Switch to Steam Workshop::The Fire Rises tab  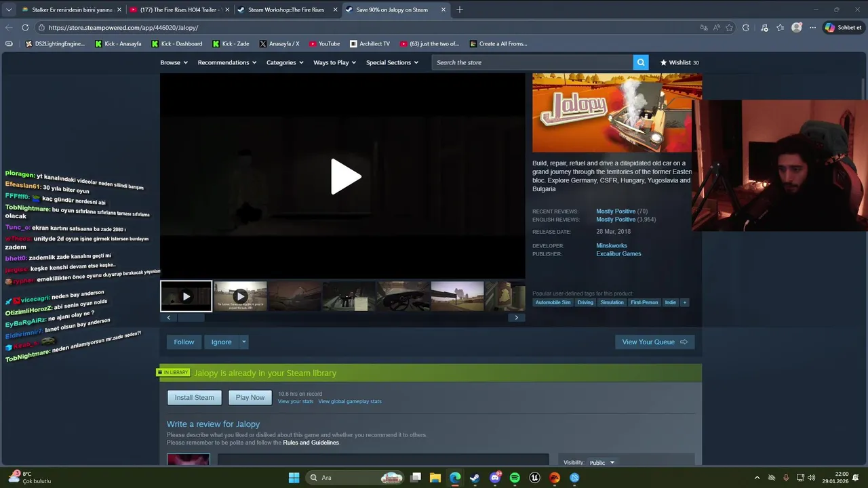tap(285, 9)
